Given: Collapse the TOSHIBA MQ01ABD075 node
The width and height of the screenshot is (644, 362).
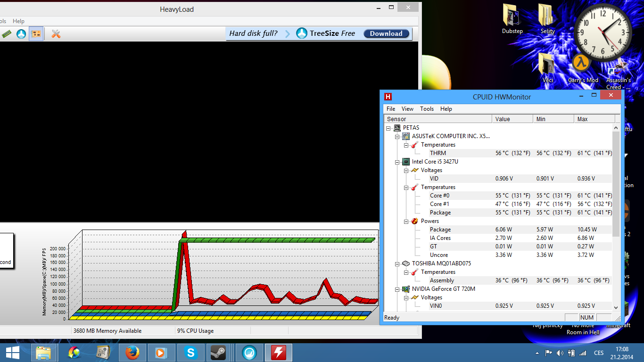Looking at the screenshot, I should pos(397,263).
